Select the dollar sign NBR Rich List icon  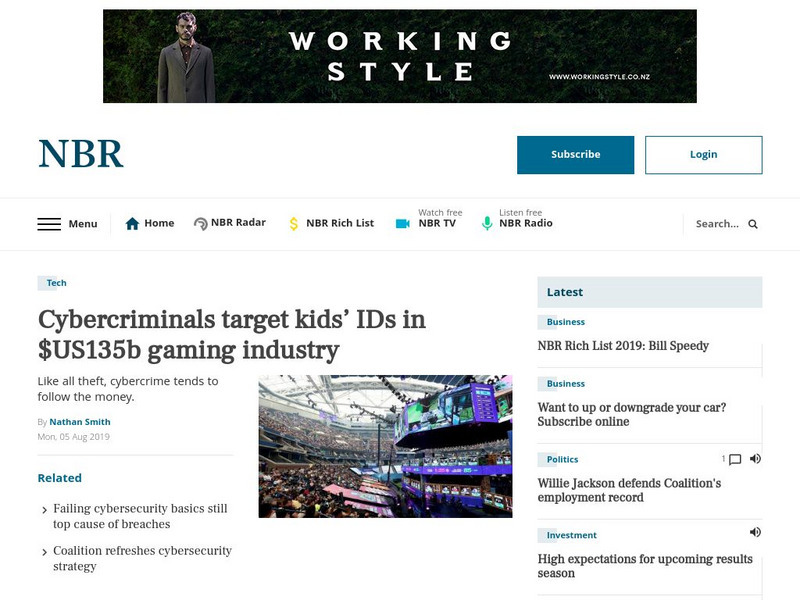click(x=293, y=223)
